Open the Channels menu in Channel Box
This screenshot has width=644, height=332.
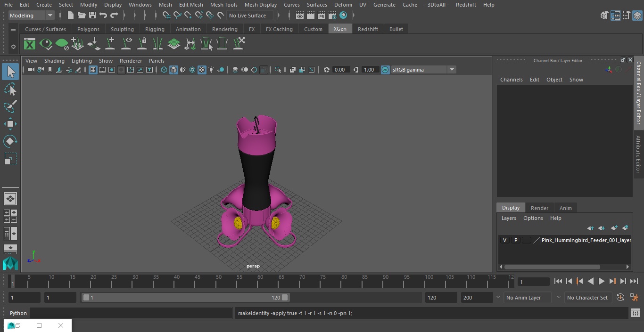(512, 80)
